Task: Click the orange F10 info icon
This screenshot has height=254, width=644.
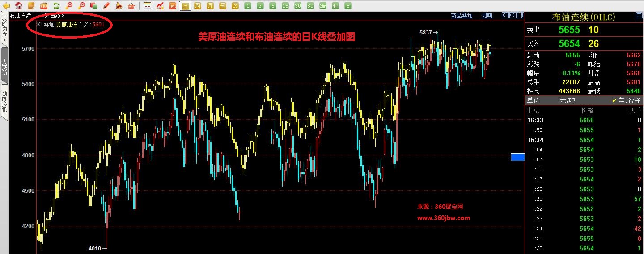Action: [x=44, y=6]
